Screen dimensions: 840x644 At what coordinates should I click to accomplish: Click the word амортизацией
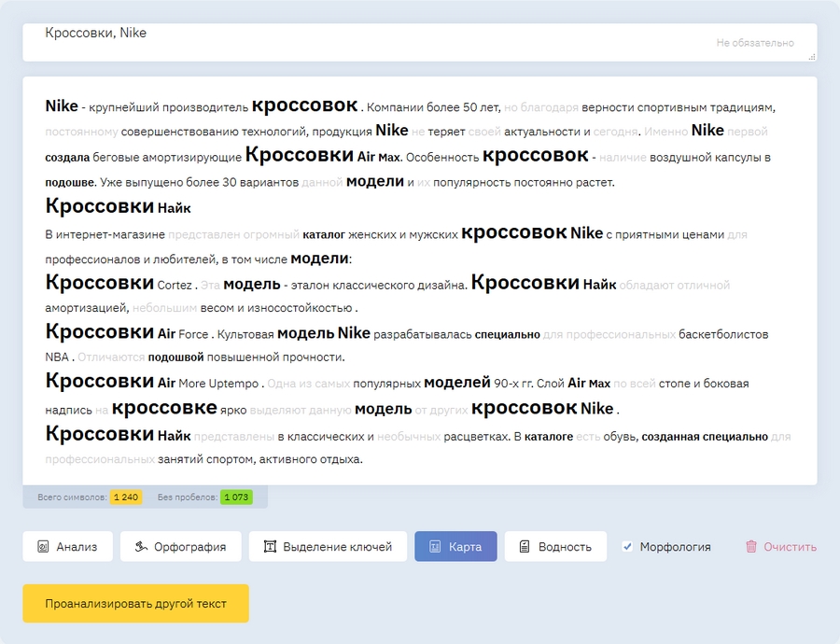click(88, 308)
